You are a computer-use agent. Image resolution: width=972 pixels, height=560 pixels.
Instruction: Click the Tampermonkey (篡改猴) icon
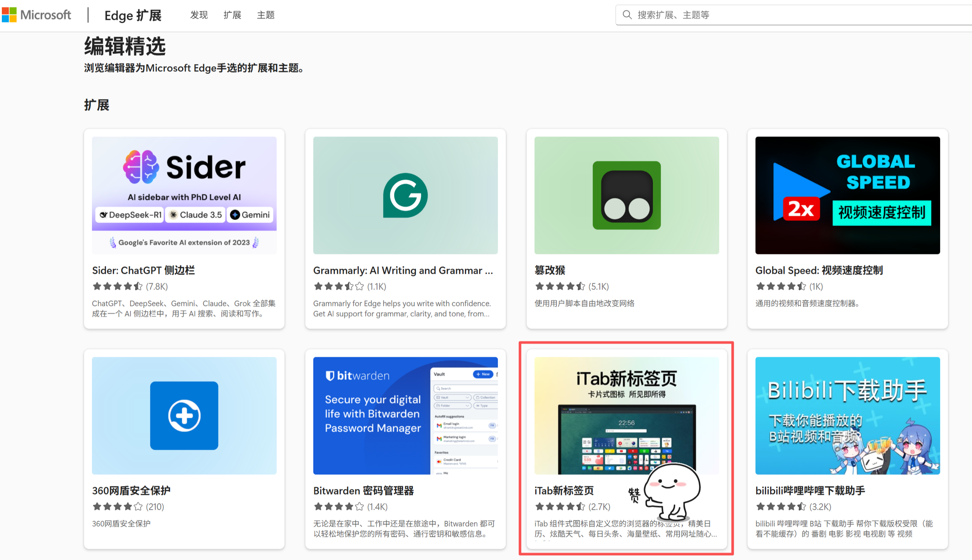tap(626, 195)
